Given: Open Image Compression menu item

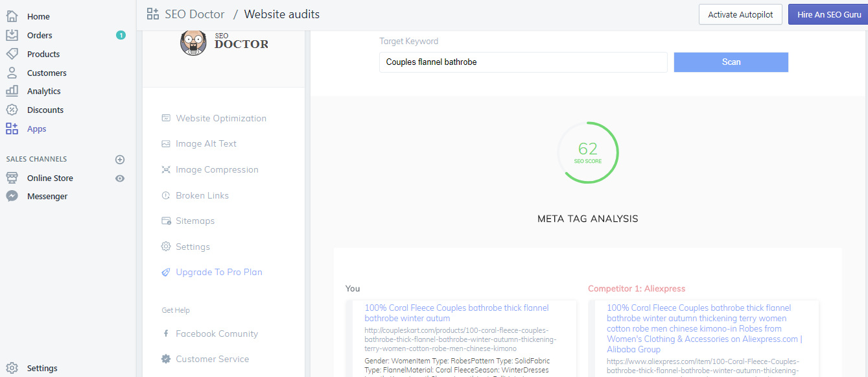Looking at the screenshot, I should pyautogui.click(x=217, y=169).
